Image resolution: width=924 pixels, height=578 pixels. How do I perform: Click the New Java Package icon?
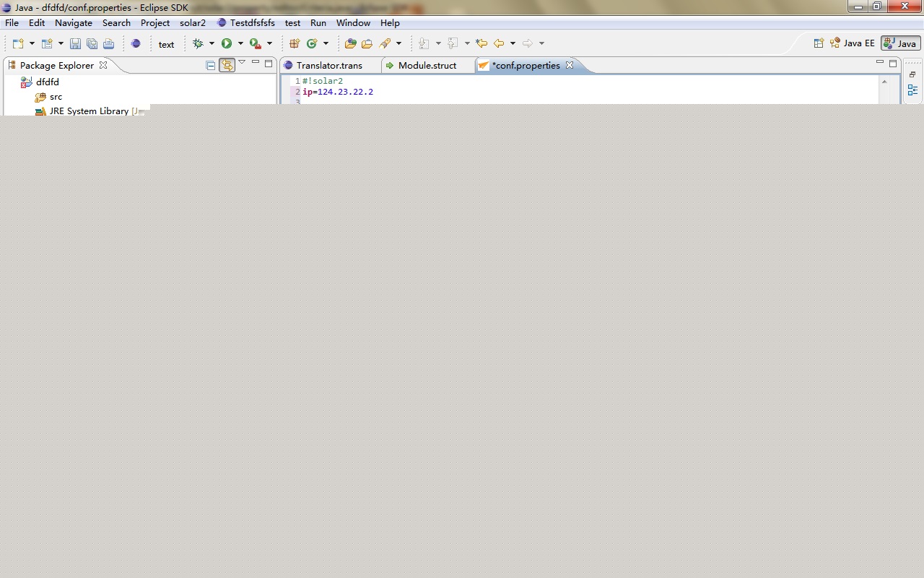tap(295, 43)
